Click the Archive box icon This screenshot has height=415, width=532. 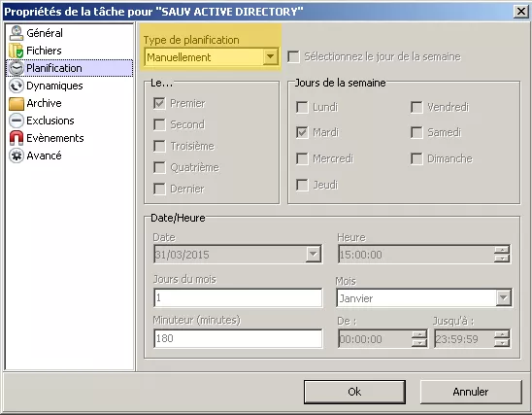pyautogui.click(x=17, y=103)
